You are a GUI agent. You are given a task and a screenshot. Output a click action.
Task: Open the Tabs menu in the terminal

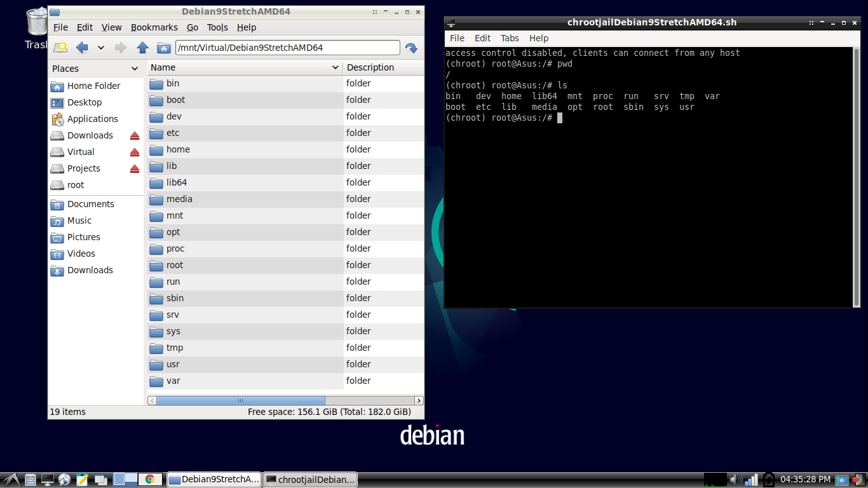(x=510, y=38)
